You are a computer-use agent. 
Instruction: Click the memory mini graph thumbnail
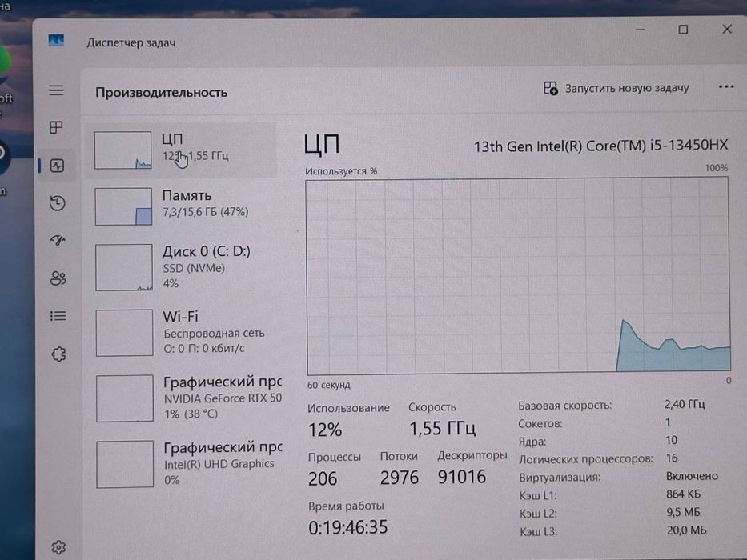(123, 206)
